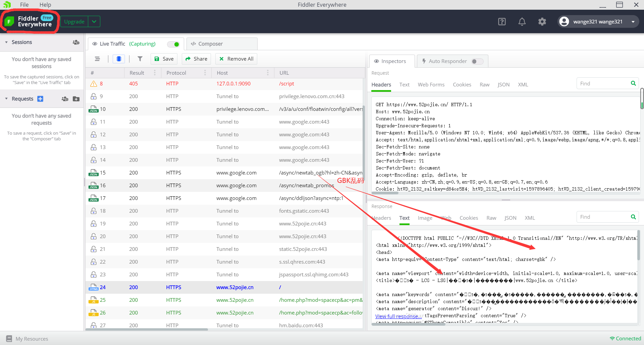The height and width of the screenshot is (345, 644).
Task: Open request XML tab
Action: 523,85
